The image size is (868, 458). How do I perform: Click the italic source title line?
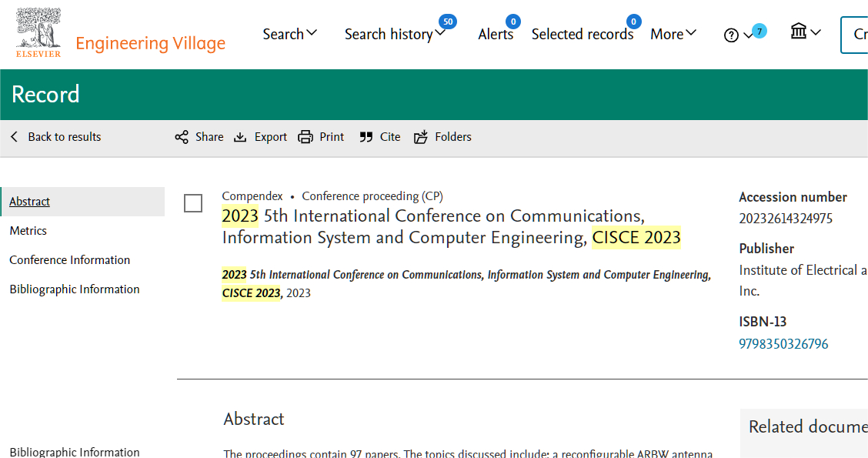pyautogui.click(x=466, y=283)
